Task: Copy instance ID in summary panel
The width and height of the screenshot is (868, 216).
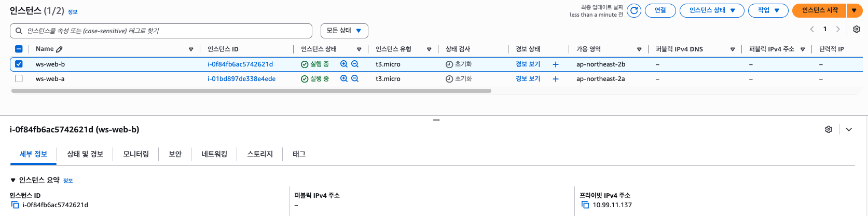Action: (x=15, y=205)
